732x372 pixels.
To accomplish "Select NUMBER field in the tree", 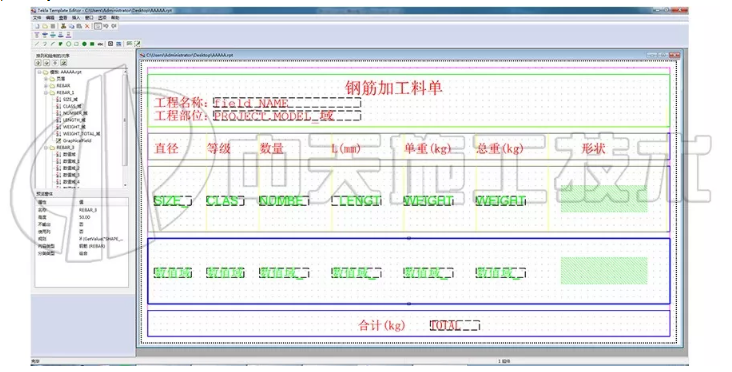I will tap(75, 113).
